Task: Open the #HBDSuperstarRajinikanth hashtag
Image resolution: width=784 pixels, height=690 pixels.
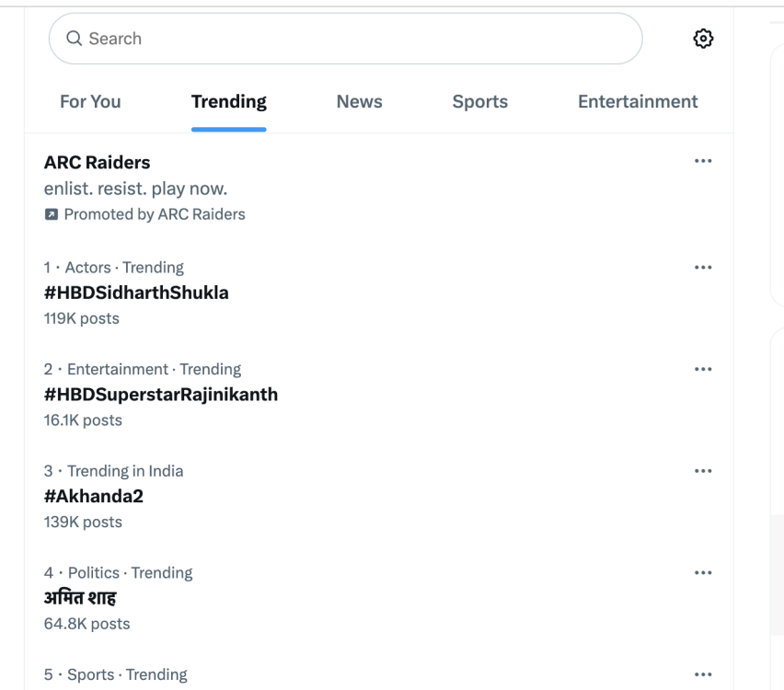Action: tap(161, 395)
